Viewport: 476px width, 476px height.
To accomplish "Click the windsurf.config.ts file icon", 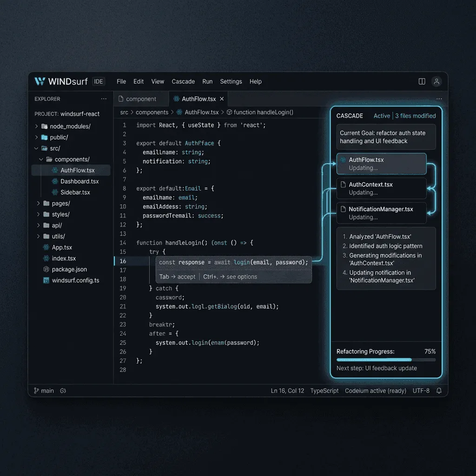I will click(x=46, y=280).
